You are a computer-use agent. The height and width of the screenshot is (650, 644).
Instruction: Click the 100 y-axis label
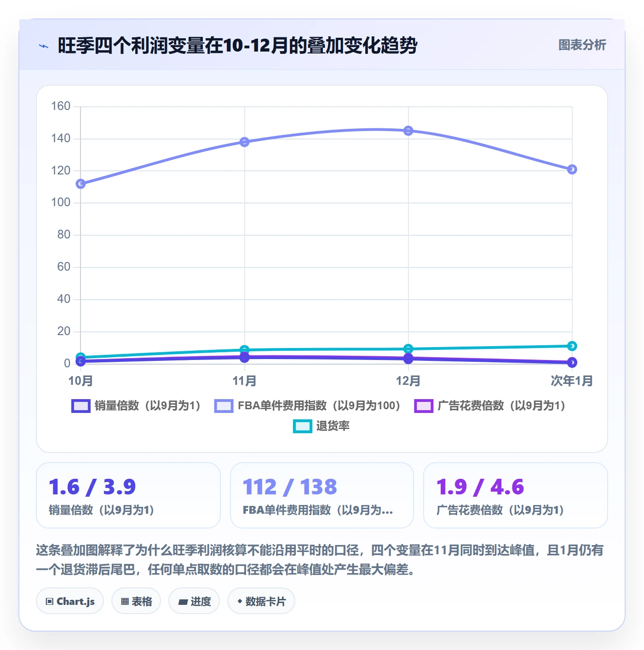click(x=61, y=203)
